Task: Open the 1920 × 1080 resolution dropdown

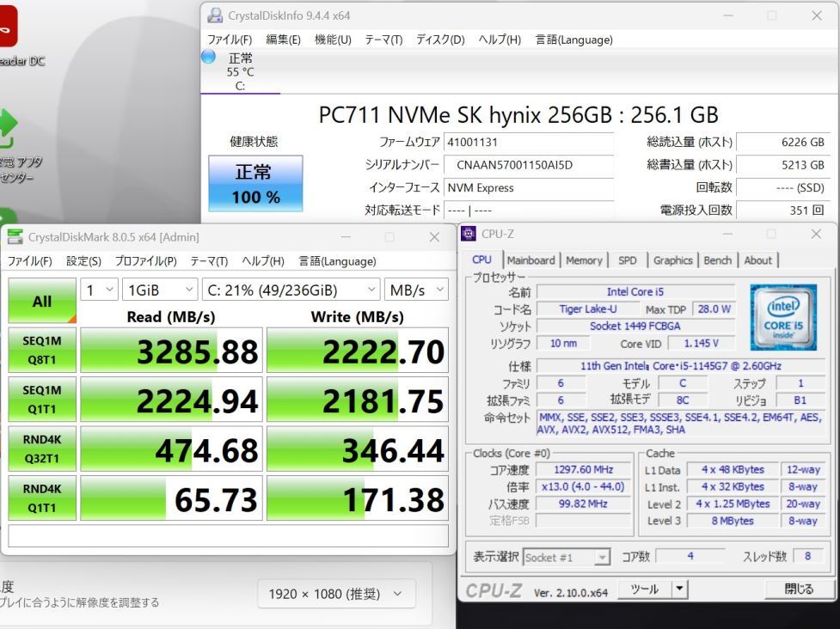Action: coord(336,594)
